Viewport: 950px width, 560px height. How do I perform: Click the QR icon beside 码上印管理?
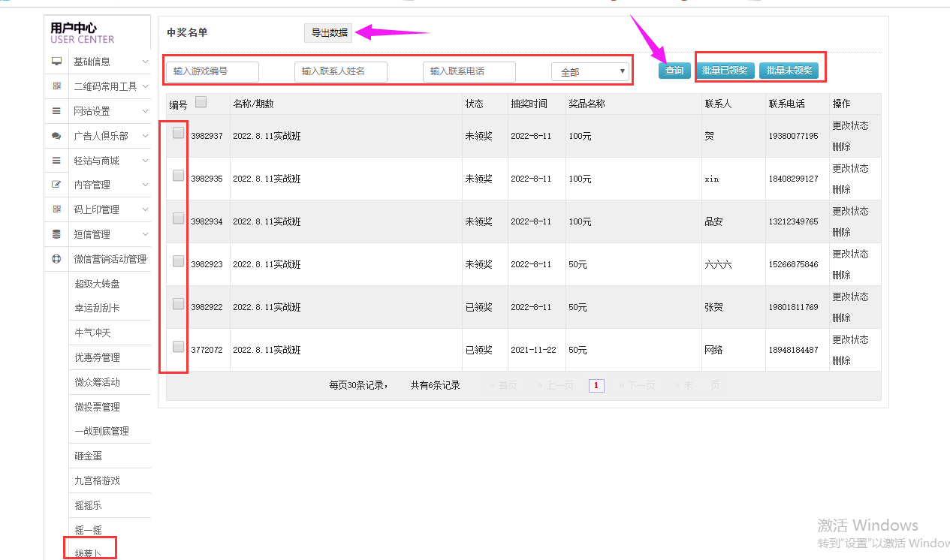coord(56,209)
